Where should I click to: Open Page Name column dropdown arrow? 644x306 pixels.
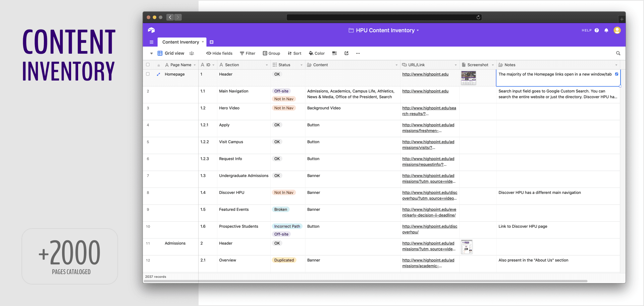click(x=195, y=65)
